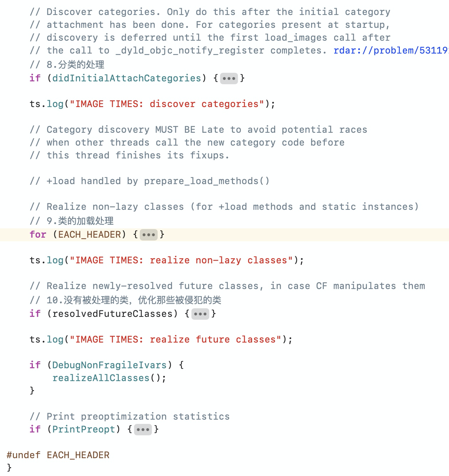This screenshot has width=449, height=476.
Task: Click the "discover categories" log string
Action: click(x=167, y=104)
